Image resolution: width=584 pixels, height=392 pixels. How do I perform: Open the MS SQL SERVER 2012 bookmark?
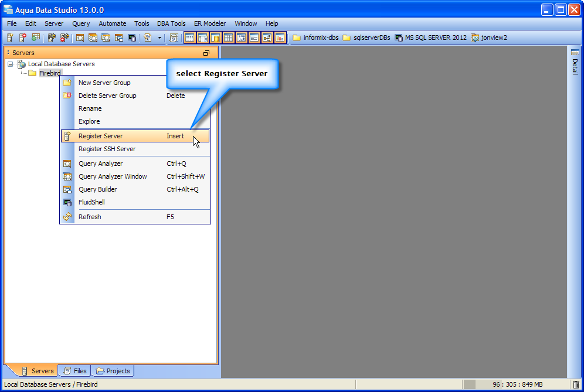[430, 38]
